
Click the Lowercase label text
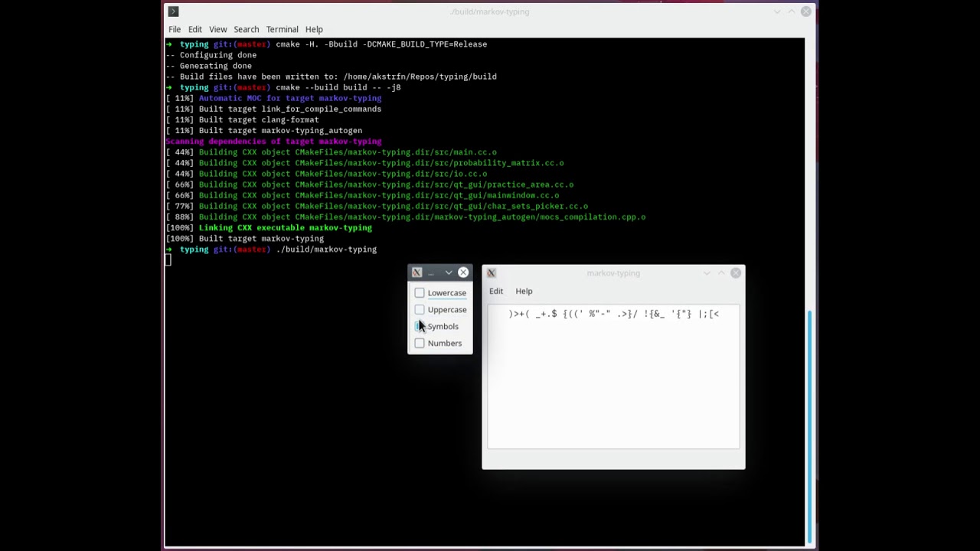pos(447,292)
